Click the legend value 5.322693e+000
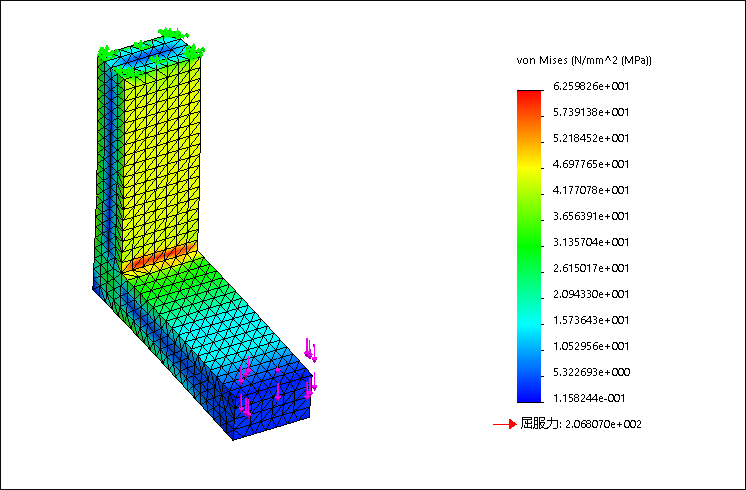Viewport: 746px width, 490px height. point(591,372)
